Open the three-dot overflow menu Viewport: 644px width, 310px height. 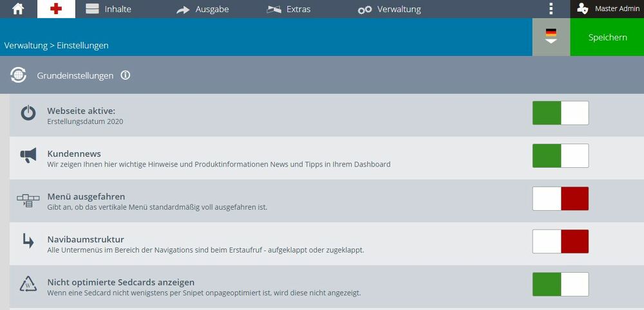coord(551,9)
